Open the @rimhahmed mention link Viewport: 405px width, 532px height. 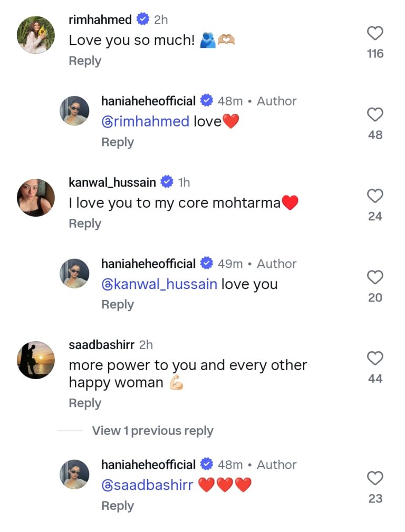coord(145,122)
